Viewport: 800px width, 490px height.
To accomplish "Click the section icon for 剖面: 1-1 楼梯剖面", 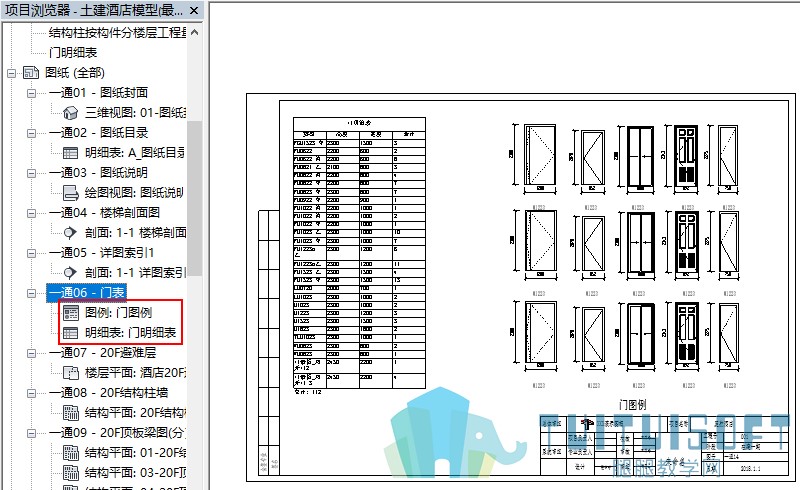I will [x=70, y=233].
